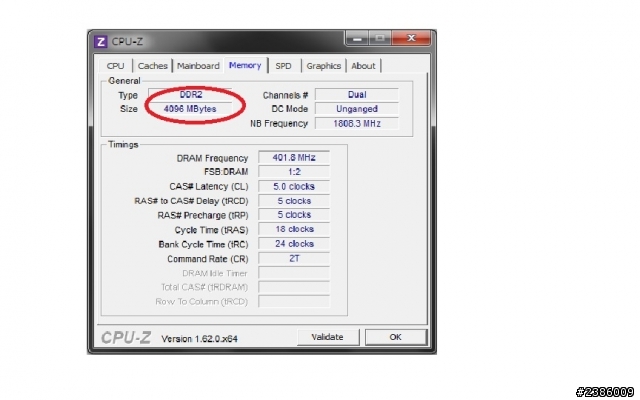Click the DC Mode value Unganged
This screenshot has height=400, width=640.
357,109
